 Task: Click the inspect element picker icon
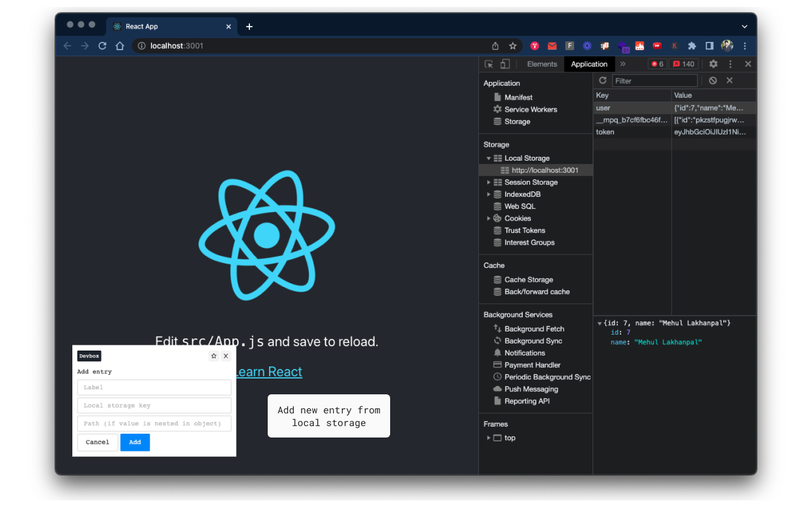tap(488, 64)
